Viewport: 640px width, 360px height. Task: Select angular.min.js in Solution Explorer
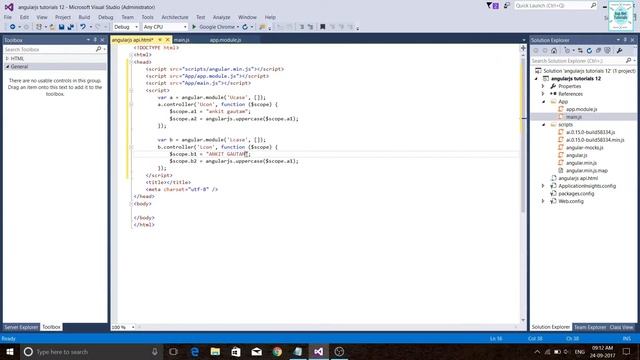point(581,163)
